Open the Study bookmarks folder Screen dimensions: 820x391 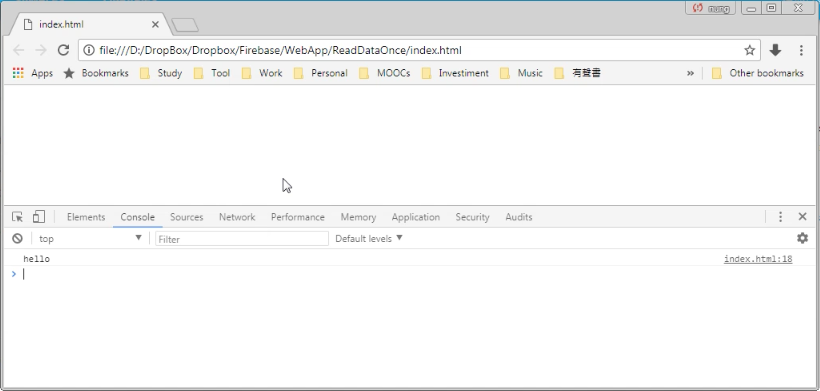click(161, 73)
